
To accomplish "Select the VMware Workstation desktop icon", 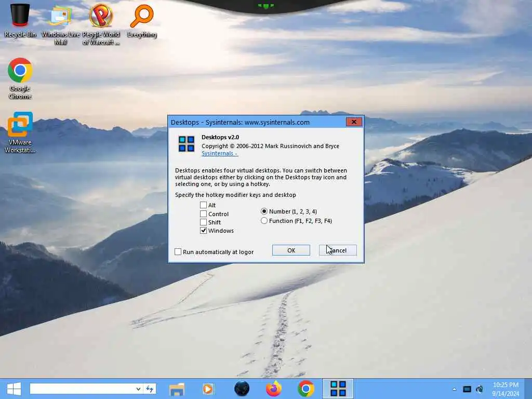I will click(x=20, y=132).
